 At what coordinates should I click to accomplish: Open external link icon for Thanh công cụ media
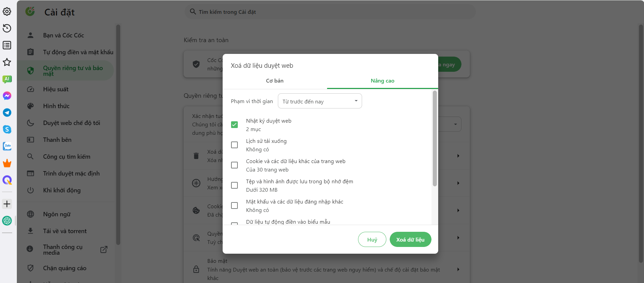[104, 250]
